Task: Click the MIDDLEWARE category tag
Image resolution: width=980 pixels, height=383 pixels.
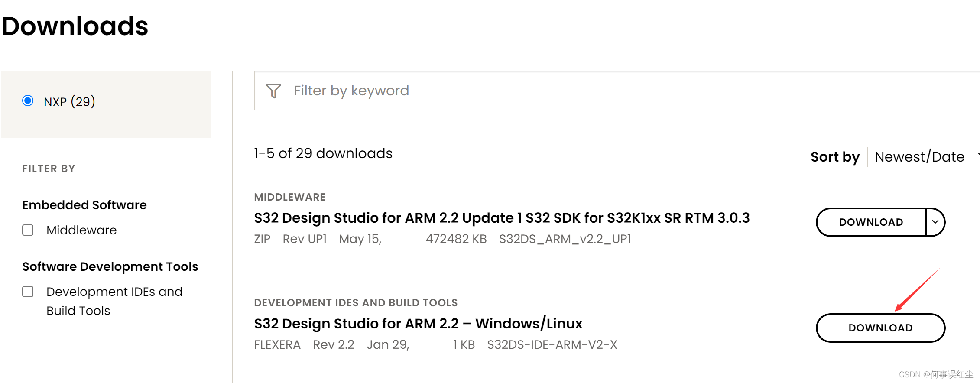Action: click(x=289, y=197)
